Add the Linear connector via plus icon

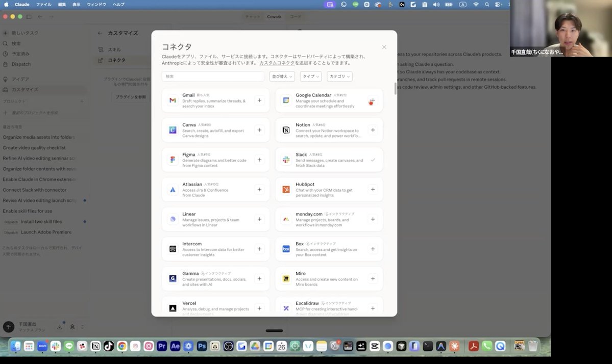click(x=259, y=219)
